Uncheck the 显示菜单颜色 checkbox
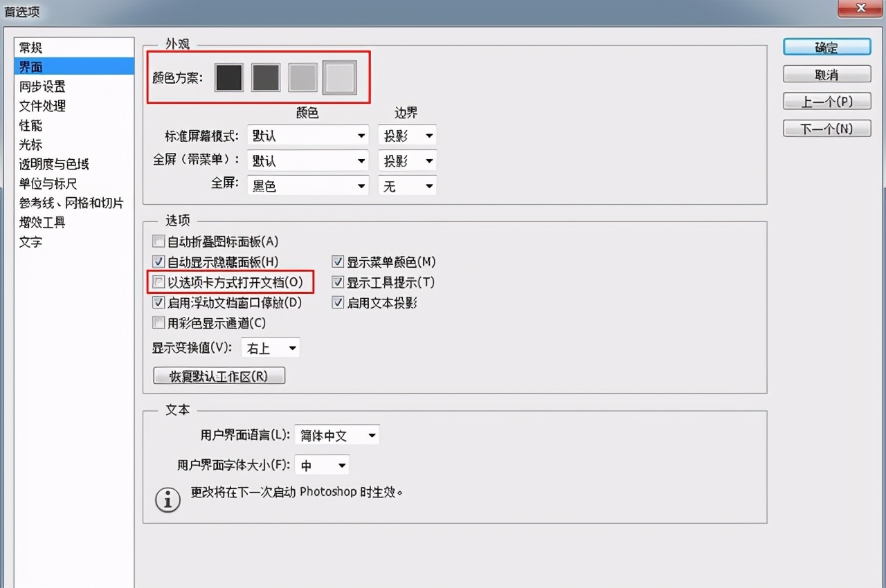 coord(338,261)
